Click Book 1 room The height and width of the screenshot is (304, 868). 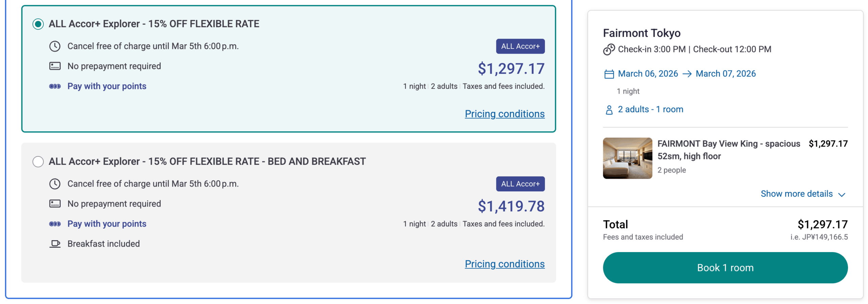[x=725, y=268]
